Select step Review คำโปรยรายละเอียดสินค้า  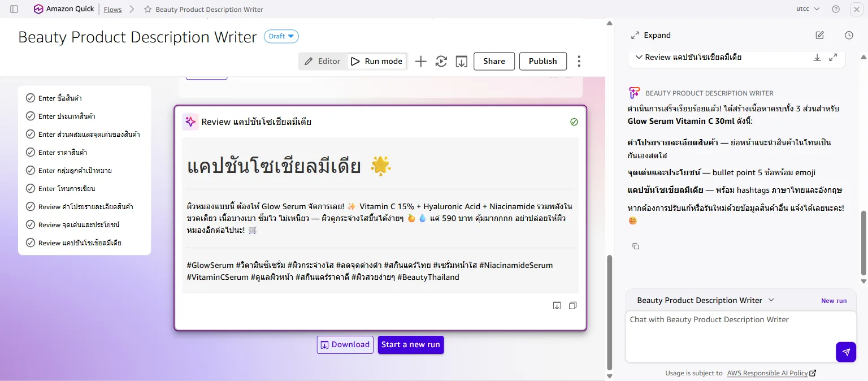click(85, 207)
